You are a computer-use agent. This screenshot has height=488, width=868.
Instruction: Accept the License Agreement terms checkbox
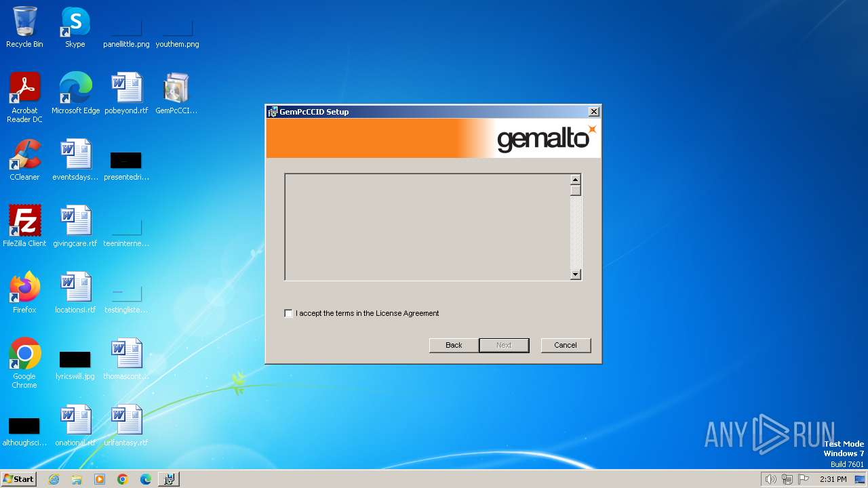(289, 313)
